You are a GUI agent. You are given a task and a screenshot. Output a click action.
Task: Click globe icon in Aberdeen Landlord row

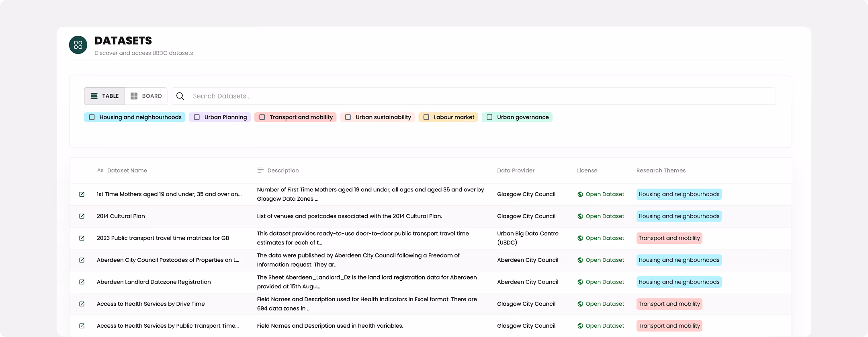pyautogui.click(x=580, y=282)
